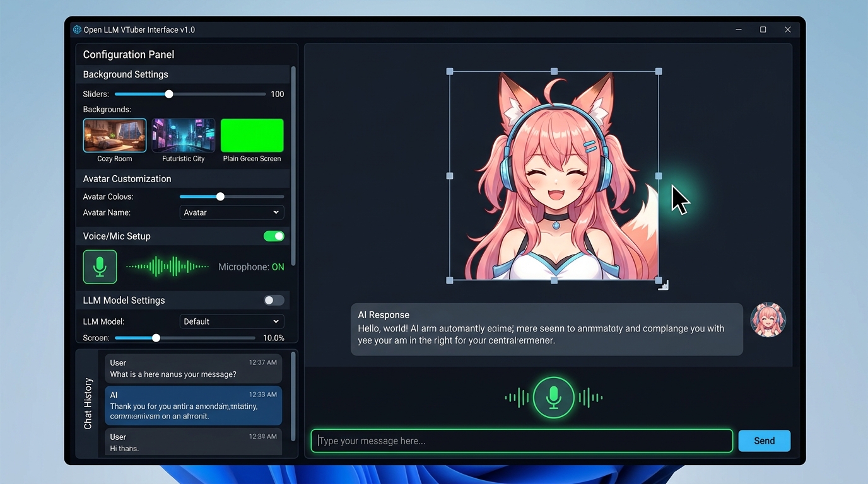
Task: Select the Cozy Room background thumbnail
Action: click(x=115, y=135)
